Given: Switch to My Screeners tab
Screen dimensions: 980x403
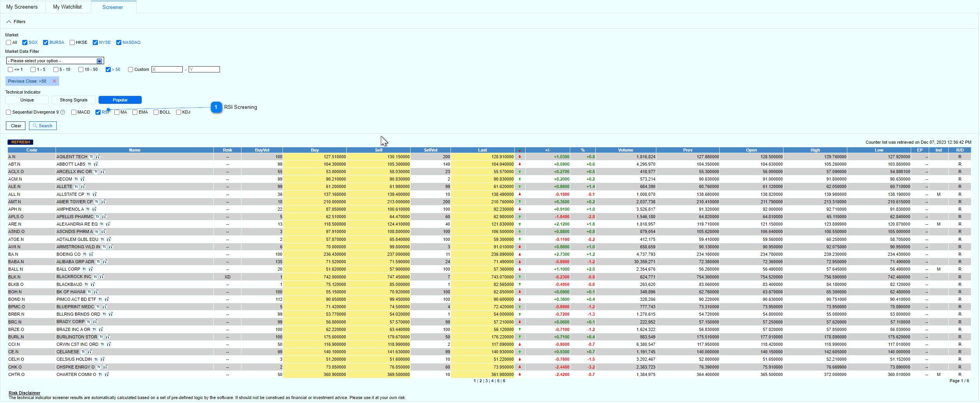Looking at the screenshot, I should tap(22, 7).
